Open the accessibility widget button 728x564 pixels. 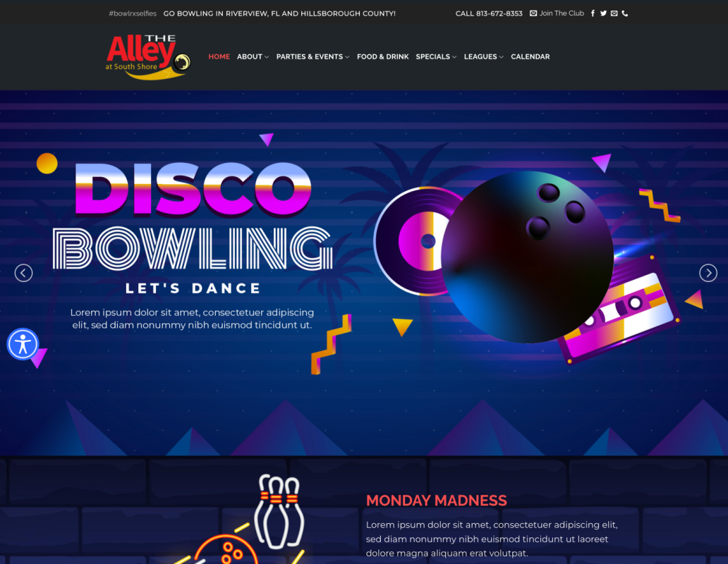pos(23,344)
